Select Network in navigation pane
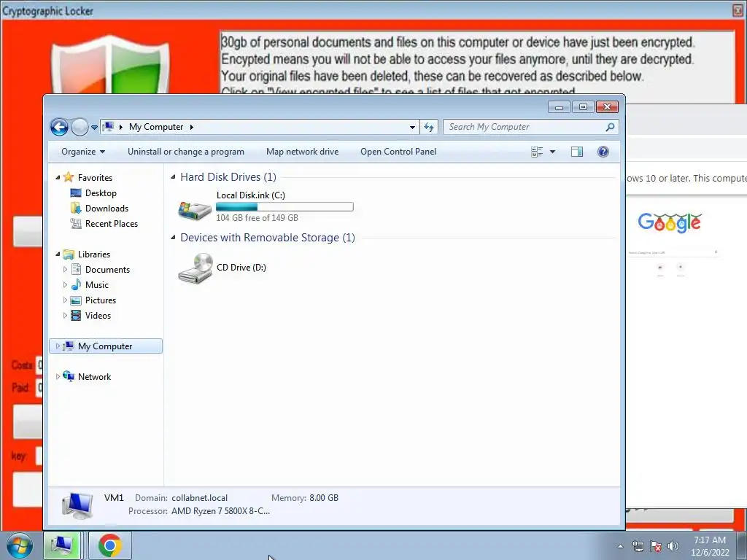Image resolution: width=747 pixels, height=560 pixels. tap(94, 377)
